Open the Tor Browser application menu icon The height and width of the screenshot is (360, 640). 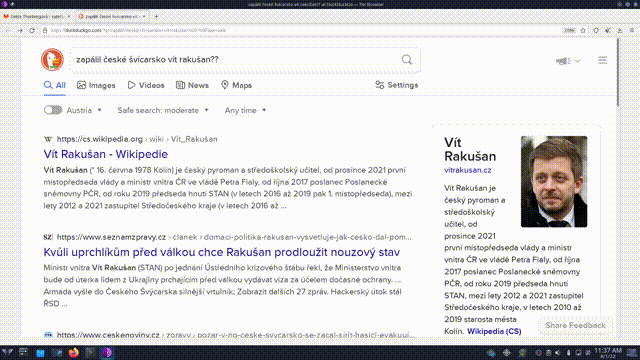[x=632, y=31]
